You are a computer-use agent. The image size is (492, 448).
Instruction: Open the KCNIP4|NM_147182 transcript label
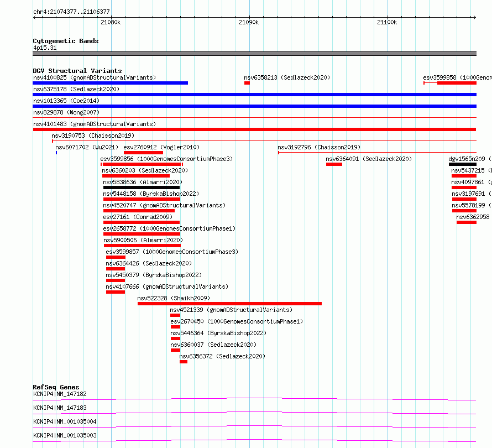tap(60, 394)
